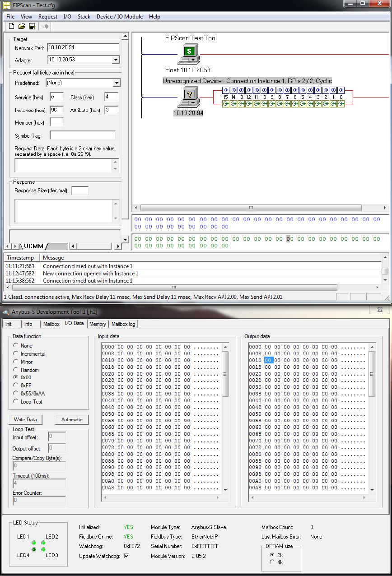The width and height of the screenshot is (392, 576).
Task: Click the blue input bit icon above 2
Action: [x=326, y=90]
